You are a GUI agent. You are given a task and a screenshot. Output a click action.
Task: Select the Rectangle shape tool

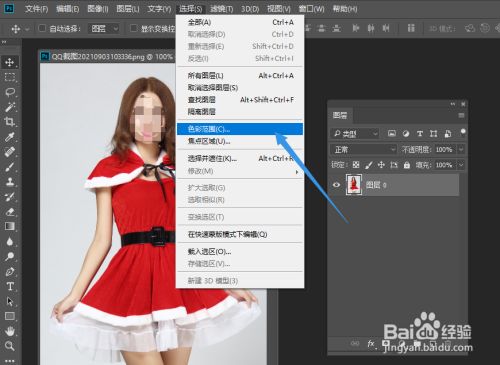(10, 316)
